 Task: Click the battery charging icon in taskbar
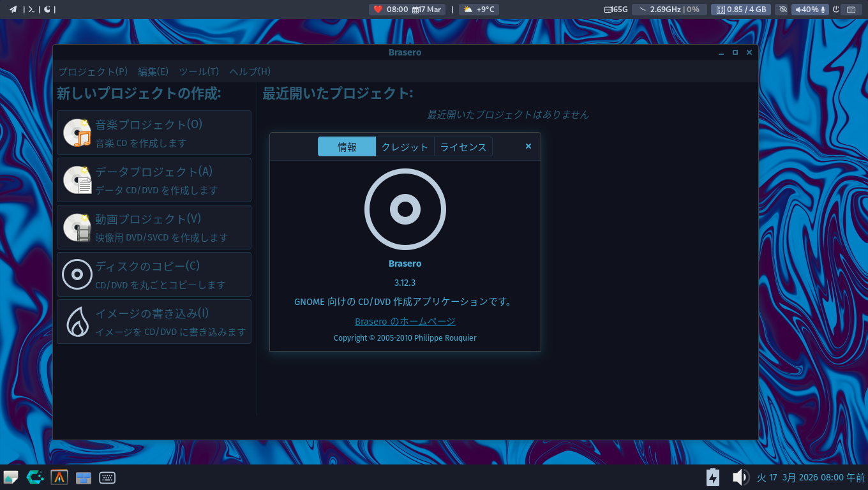[713, 477]
